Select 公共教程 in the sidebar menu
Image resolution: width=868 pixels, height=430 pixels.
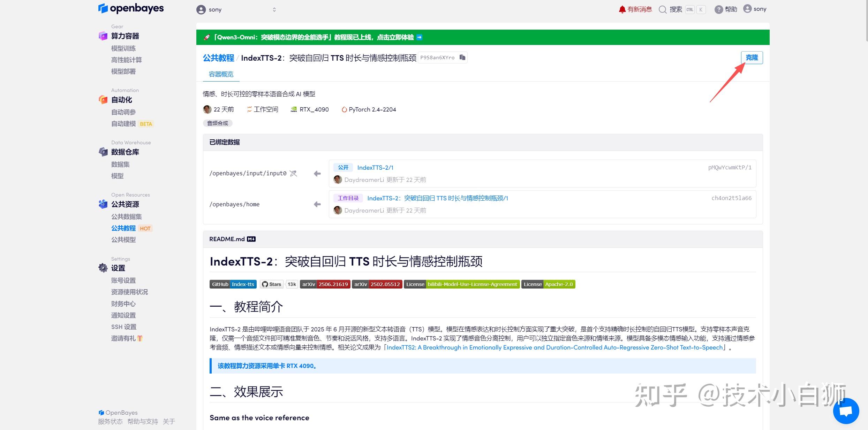click(x=124, y=228)
